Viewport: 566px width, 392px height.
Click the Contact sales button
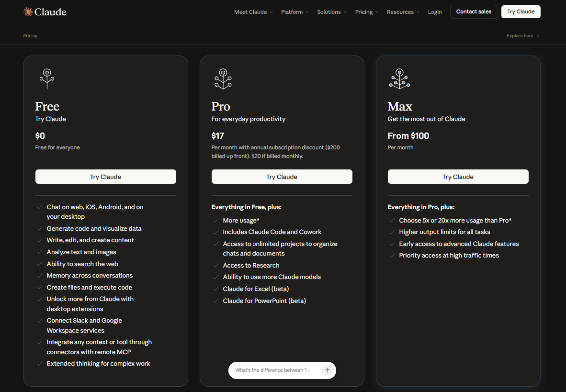tap(474, 11)
